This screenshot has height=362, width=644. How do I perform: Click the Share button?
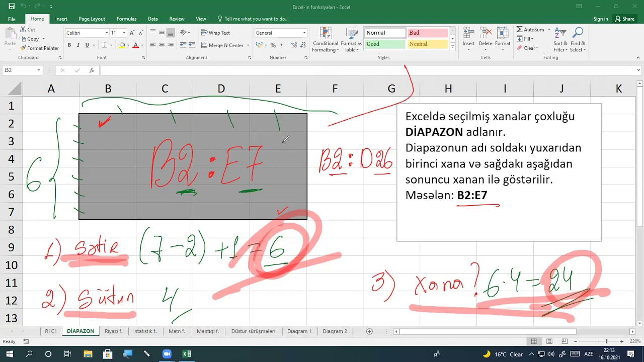pyautogui.click(x=624, y=19)
